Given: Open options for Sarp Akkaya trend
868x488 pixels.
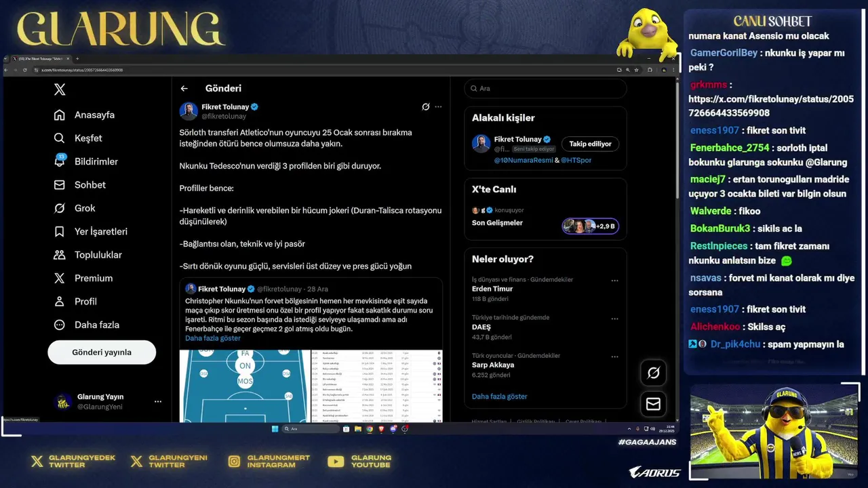Looking at the screenshot, I should point(614,357).
